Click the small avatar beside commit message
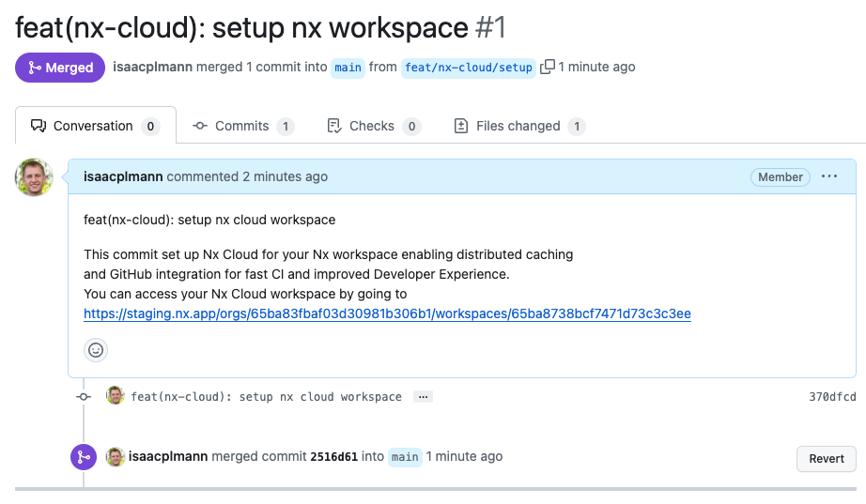Viewport: 866px width, 504px height. tap(116, 396)
